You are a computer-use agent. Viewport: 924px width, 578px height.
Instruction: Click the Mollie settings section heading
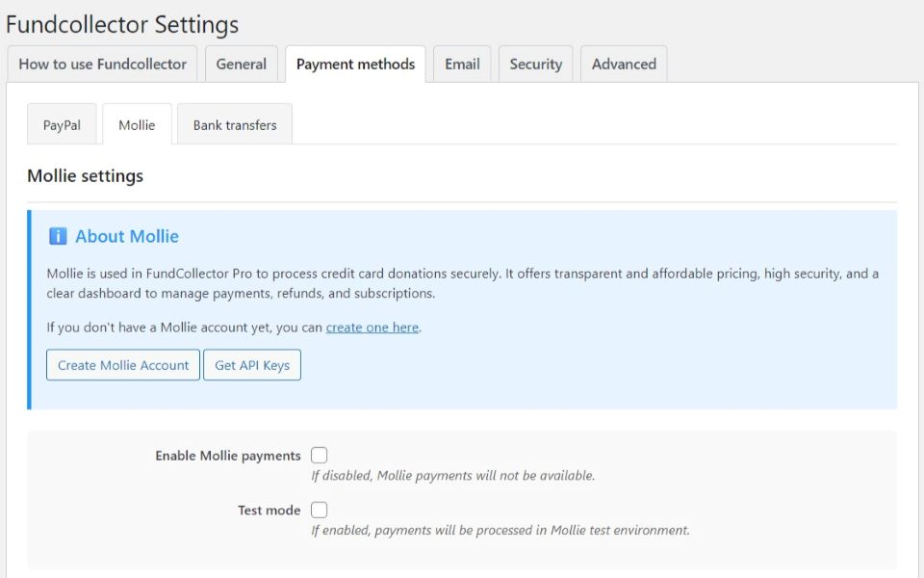[86, 176]
